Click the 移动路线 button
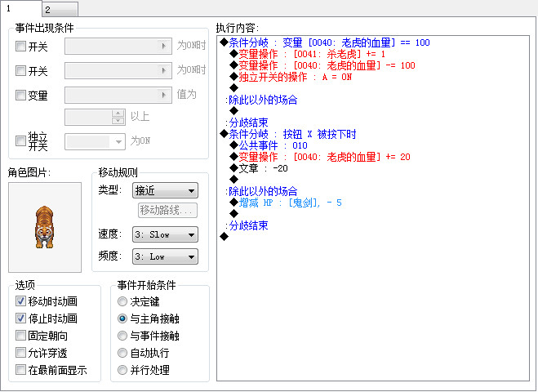This screenshot has width=538, height=392. coord(168,210)
